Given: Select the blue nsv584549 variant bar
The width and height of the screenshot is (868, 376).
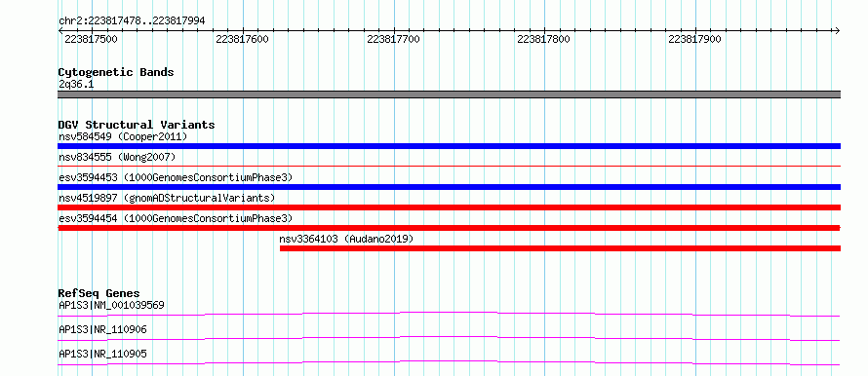Looking at the screenshot, I should (x=449, y=146).
